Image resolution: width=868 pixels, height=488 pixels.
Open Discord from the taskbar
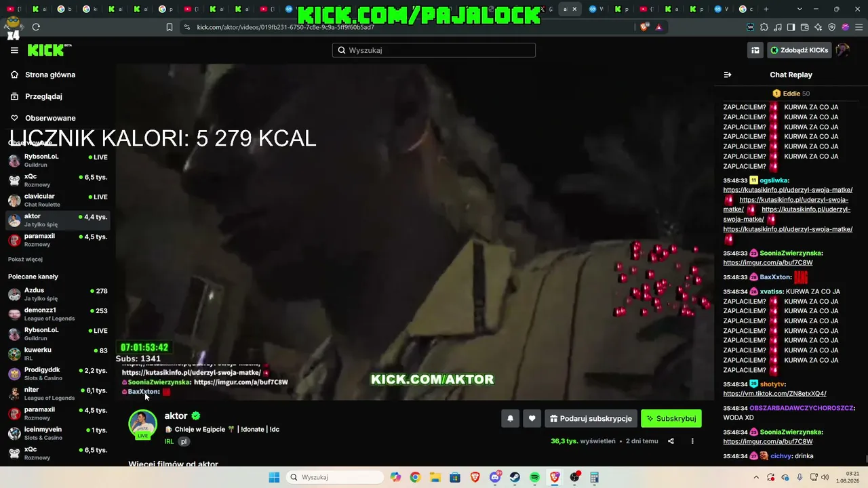coord(495,477)
